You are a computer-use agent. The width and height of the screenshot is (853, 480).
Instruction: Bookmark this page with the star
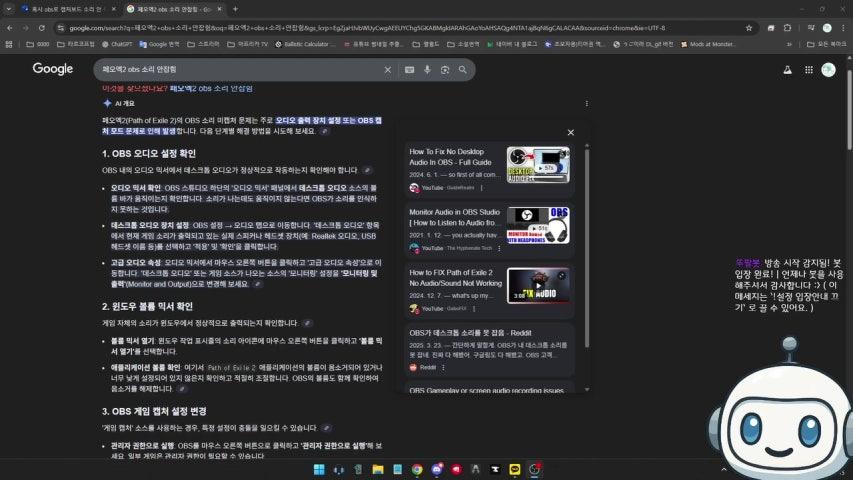click(749, 28)
